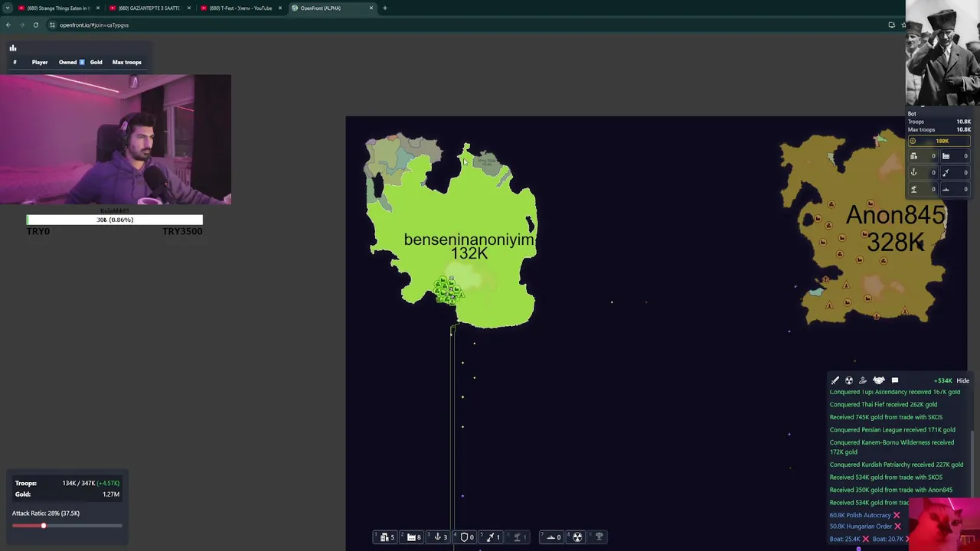Click the city icon in Bot panel
This screenshot has height=551, width=980.
pos(913,156)
